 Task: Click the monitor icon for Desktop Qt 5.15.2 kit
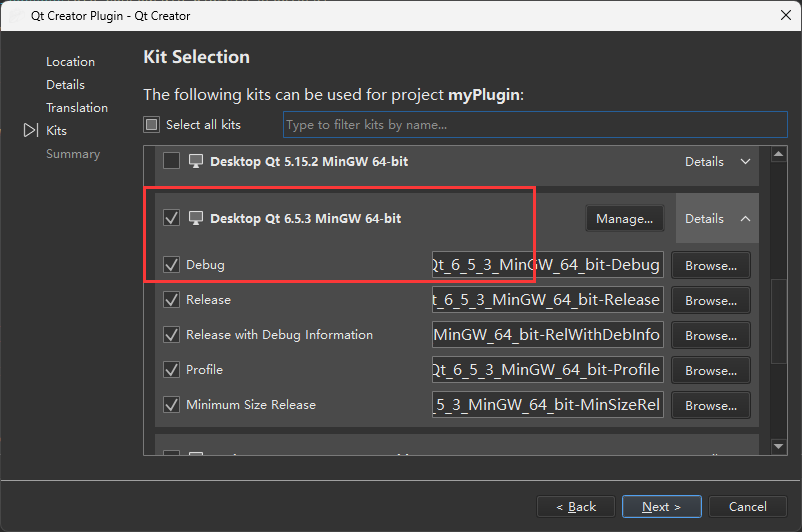pos(195,161)
